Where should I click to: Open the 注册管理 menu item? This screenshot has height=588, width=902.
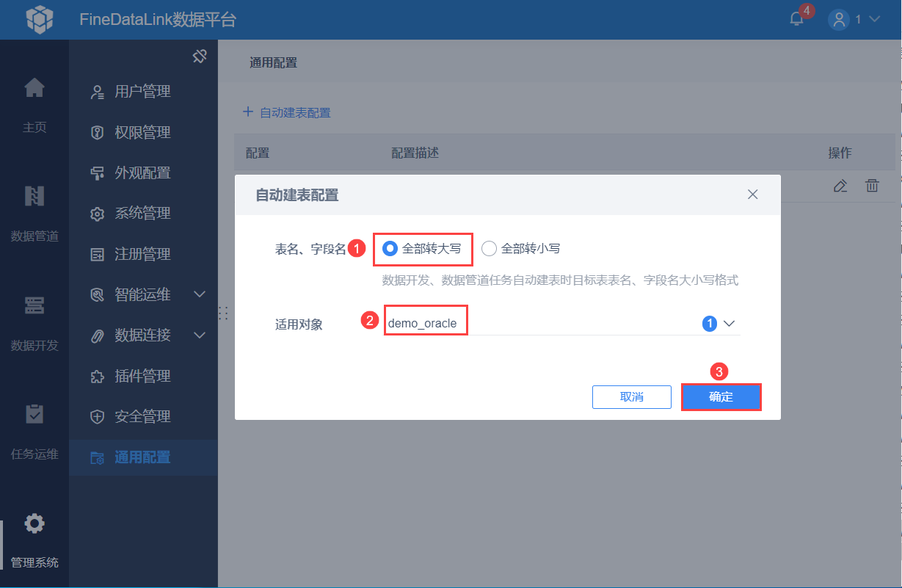143,255
